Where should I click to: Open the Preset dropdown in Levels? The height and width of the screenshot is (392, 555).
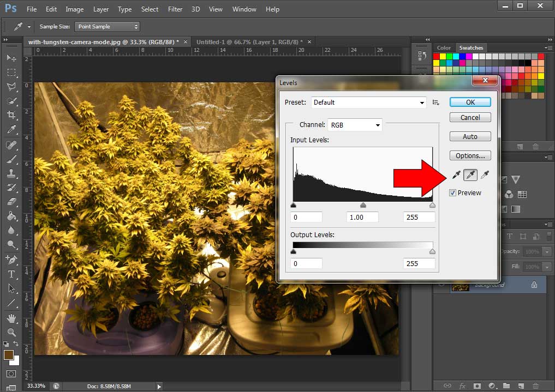tap(369, 102)
